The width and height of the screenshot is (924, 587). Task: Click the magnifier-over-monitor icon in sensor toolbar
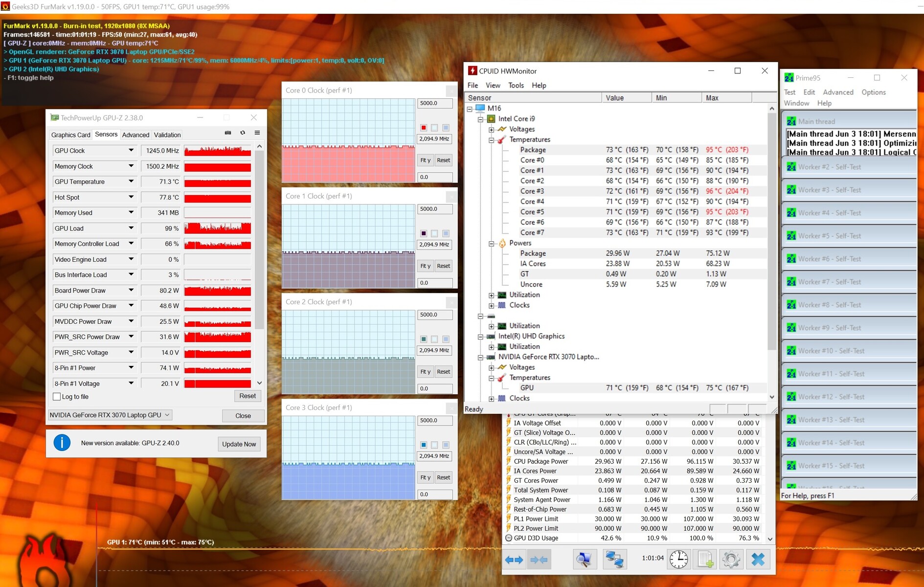coord(585,559)
